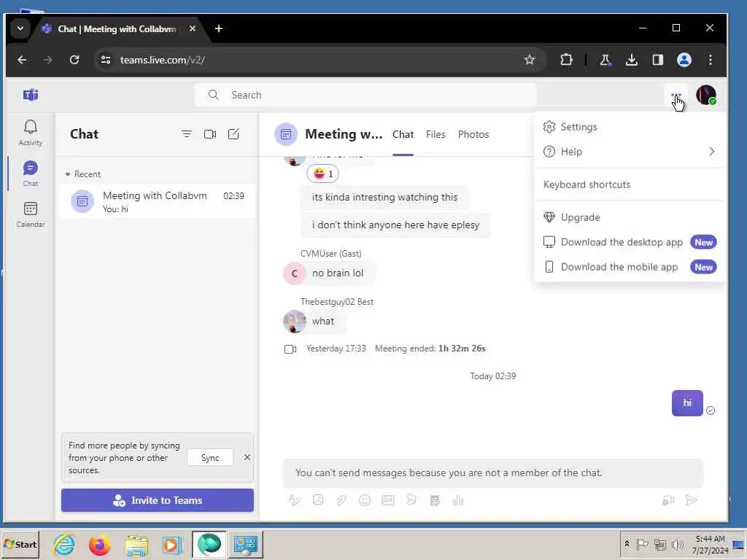Click the Teams logo icon
The height and width of the screenshot is (560, 747).
31,95
